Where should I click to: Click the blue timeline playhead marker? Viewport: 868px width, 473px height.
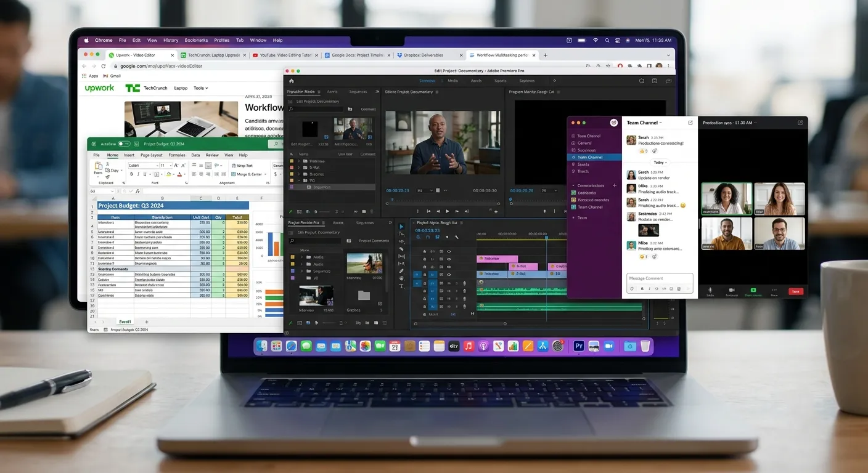click(x=546, y=238)
